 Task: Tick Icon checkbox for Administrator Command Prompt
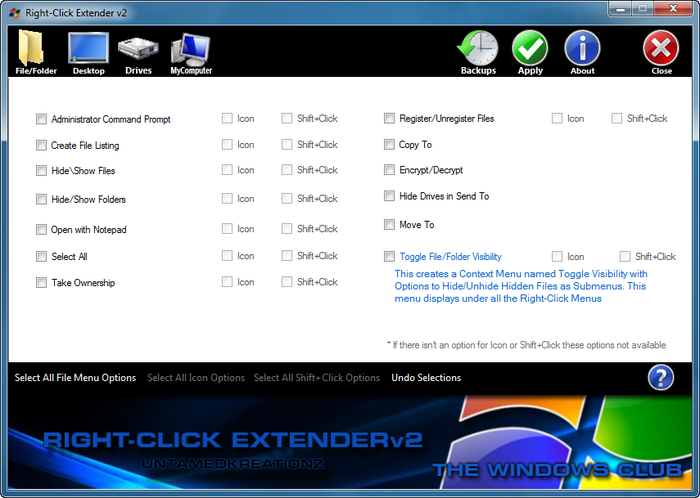[x=227, y=118]
